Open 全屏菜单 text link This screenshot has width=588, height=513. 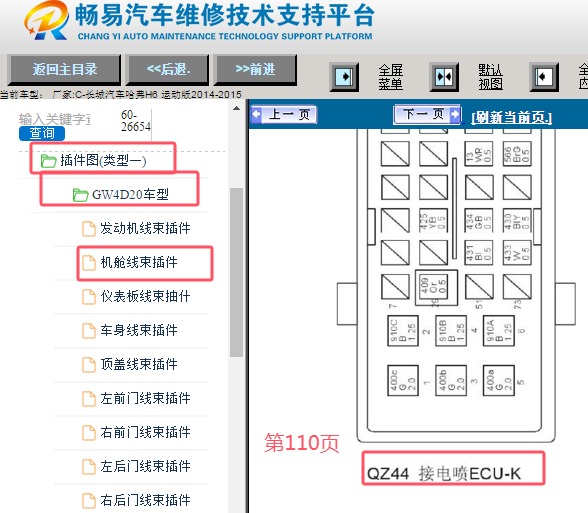[x=390, y=77]
